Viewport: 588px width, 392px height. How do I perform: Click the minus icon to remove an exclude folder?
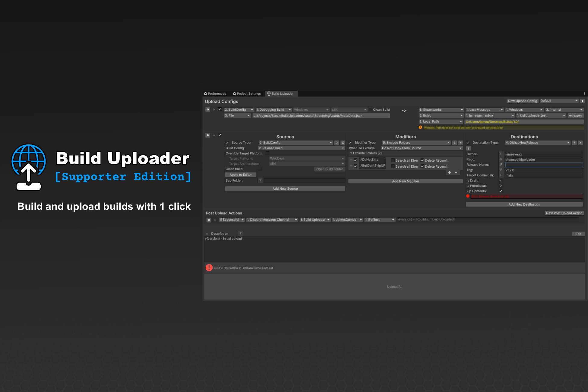pos(456,172)
